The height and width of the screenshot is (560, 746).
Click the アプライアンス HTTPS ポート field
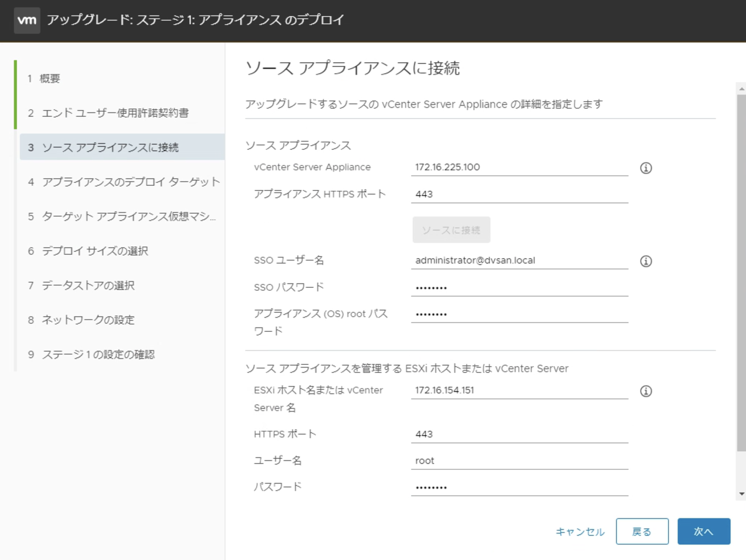pyautogui.click(x=519, y=193)
